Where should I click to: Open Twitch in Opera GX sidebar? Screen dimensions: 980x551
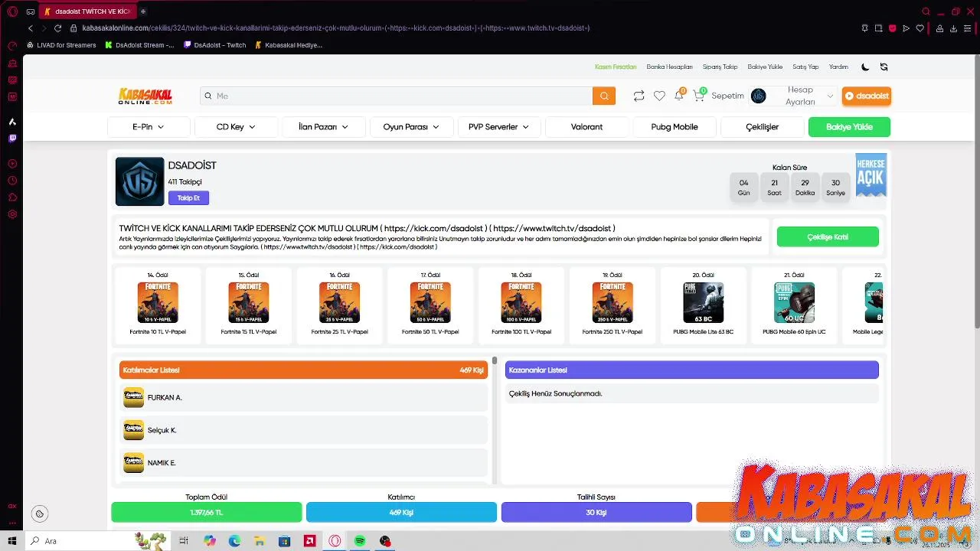[x=12, y=139]
